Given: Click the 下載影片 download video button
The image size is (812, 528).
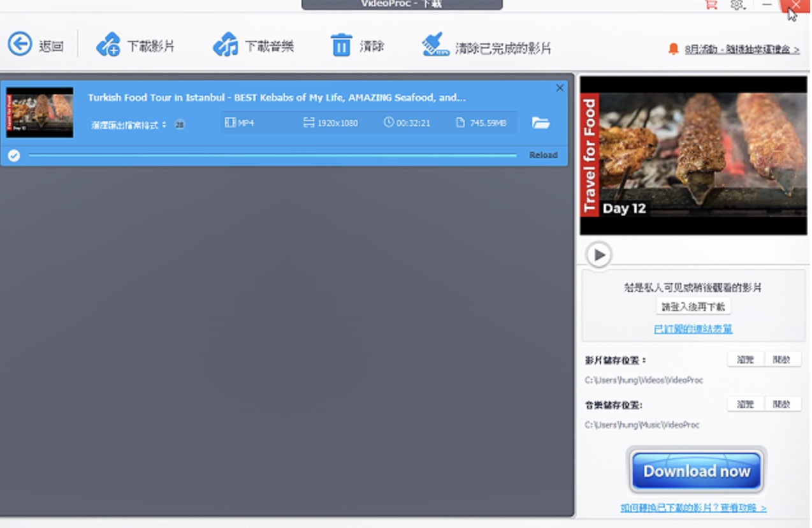Looking at the screenshot, I should pos(135,46).
